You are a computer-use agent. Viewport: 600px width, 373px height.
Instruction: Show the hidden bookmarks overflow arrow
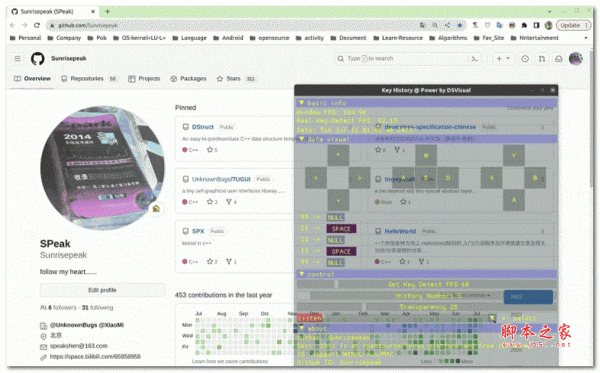point(585,38)
